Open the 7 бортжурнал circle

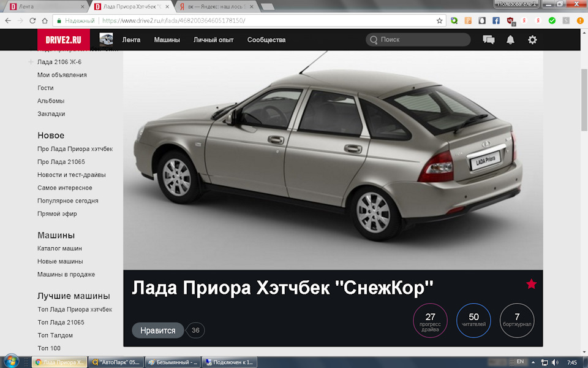pos(517,320)
